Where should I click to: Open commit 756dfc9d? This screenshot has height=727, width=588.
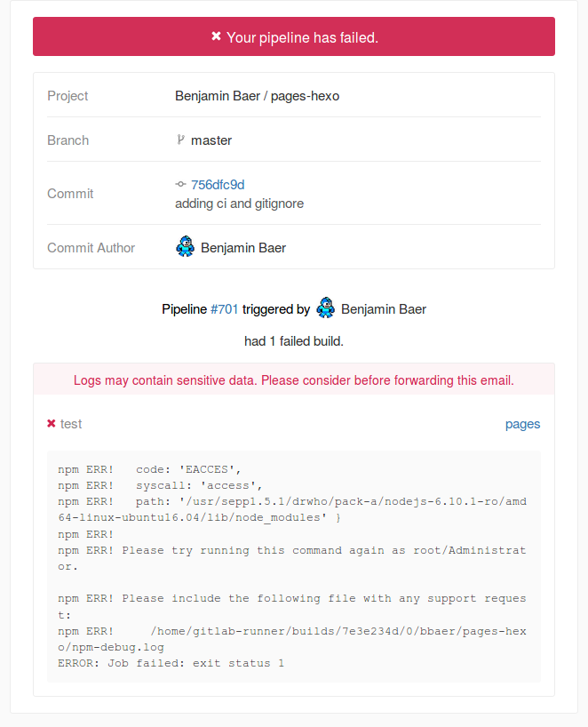[218, 185]
